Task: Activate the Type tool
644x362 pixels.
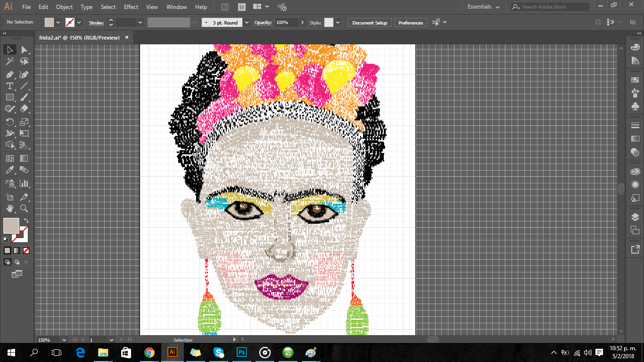Action: [x=9, y=86]
